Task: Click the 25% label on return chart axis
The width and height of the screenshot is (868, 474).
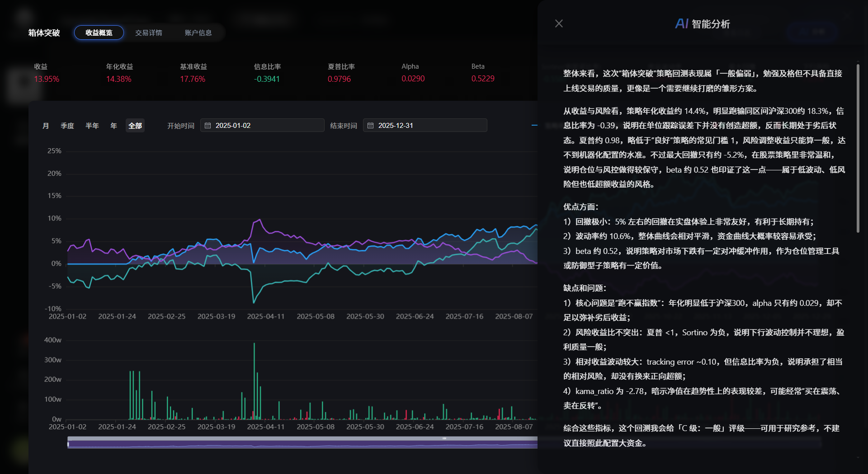Action: point(54,151)
